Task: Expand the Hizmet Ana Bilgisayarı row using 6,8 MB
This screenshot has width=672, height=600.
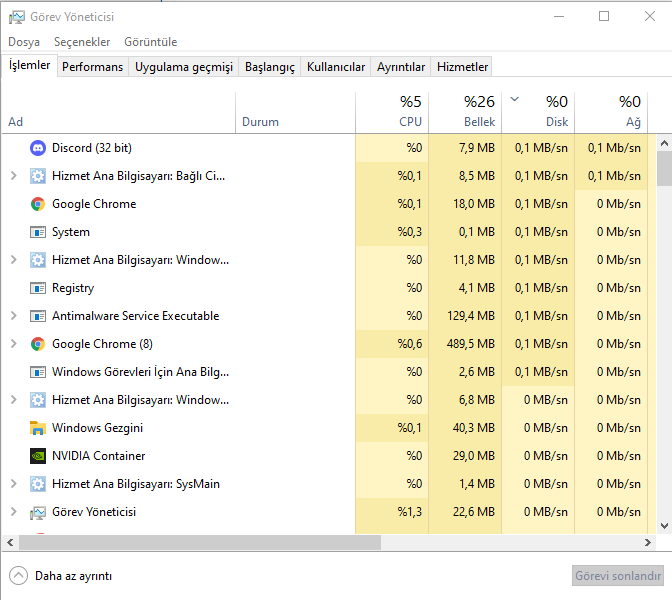Action: [x=14, y=400]
